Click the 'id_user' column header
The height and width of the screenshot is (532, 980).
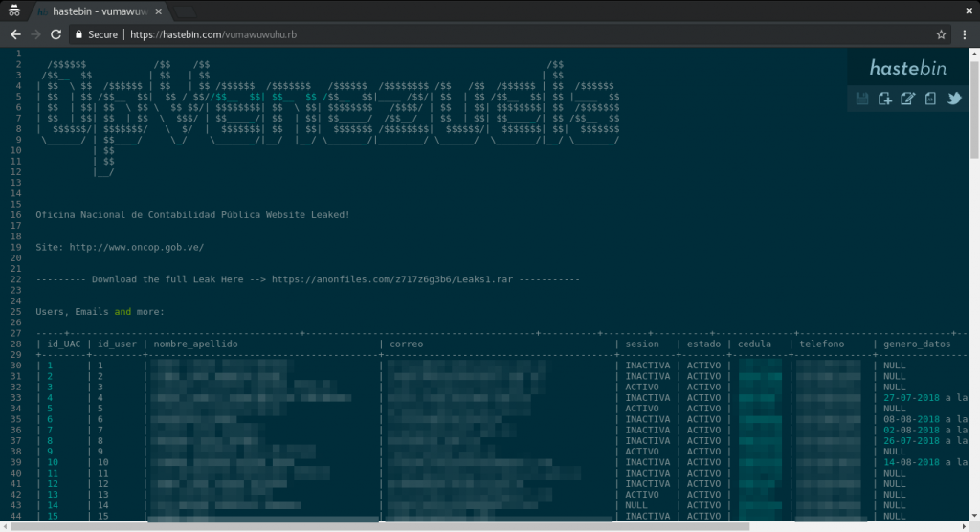click(x=117, y=344)
